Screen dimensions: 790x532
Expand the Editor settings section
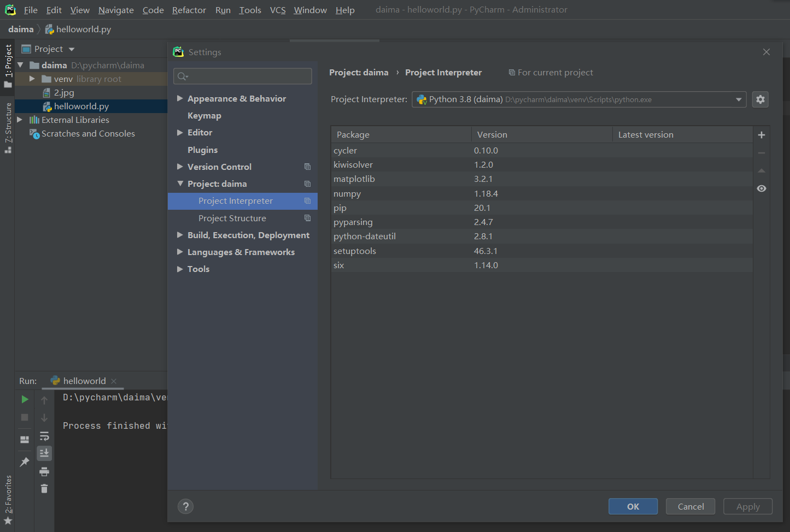tap(180, 132)
